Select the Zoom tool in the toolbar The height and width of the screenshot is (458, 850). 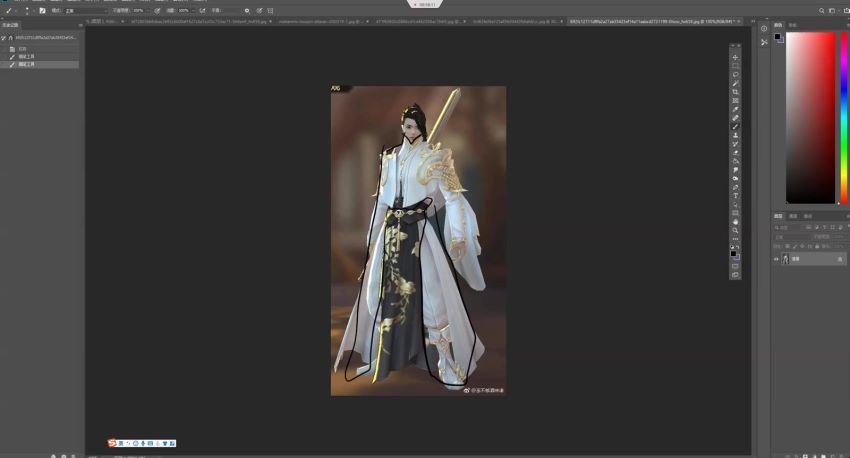tap(735, 230)
